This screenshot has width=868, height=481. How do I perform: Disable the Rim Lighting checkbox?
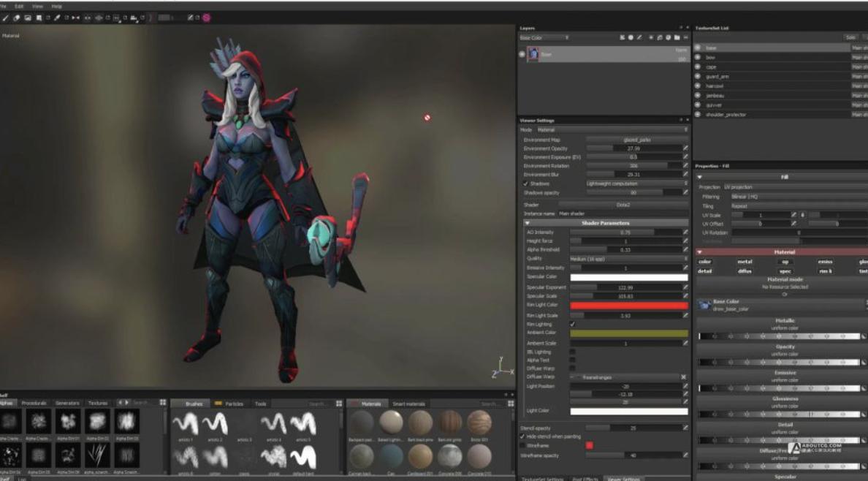[x=572, y=324]
